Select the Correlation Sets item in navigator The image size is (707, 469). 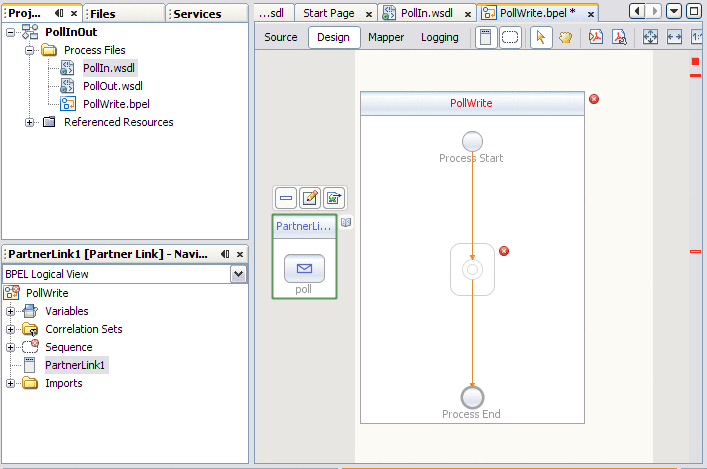point(84,329)
